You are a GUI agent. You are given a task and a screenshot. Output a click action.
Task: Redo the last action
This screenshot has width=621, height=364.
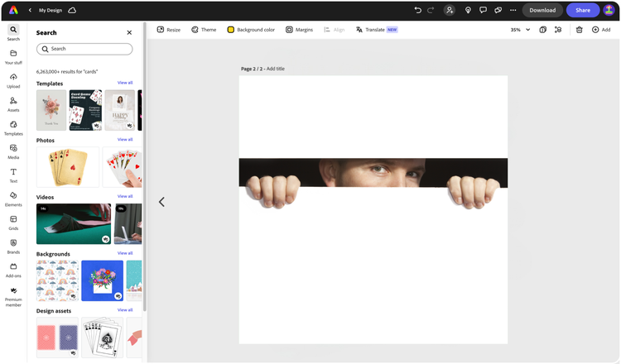[x=431, y=10]
